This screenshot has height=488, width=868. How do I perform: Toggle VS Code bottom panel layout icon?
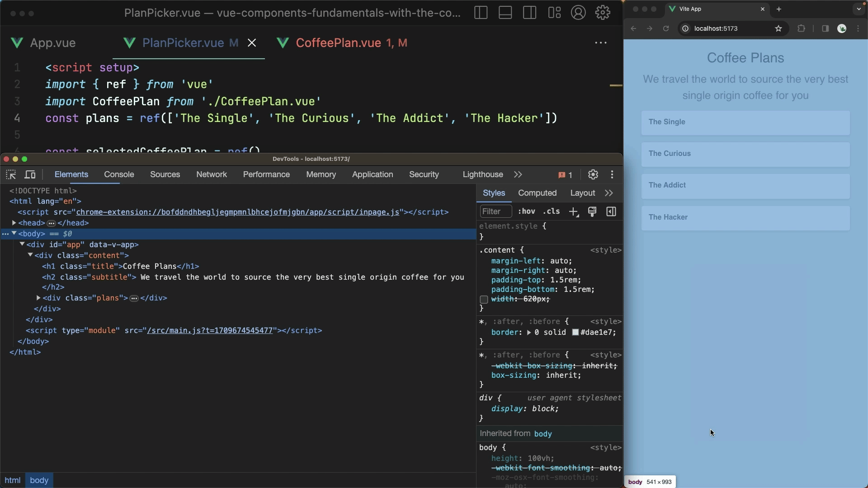[505, 13]
